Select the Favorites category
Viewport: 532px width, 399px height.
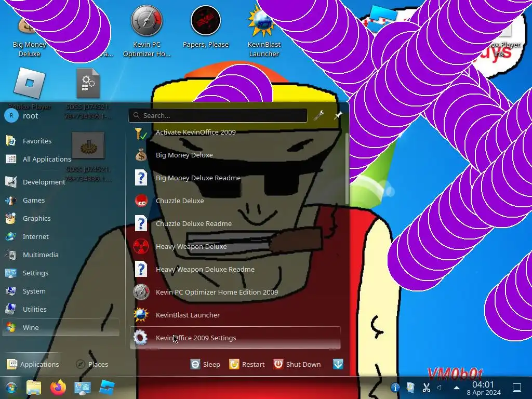tap(61, 141)
